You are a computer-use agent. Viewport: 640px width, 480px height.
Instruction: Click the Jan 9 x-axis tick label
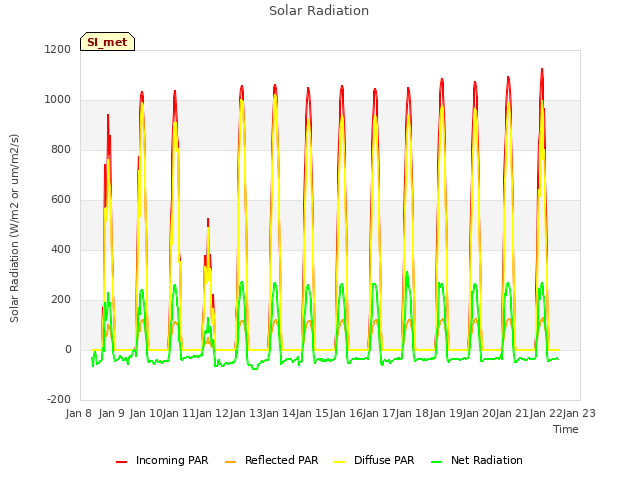click(111, 413)
